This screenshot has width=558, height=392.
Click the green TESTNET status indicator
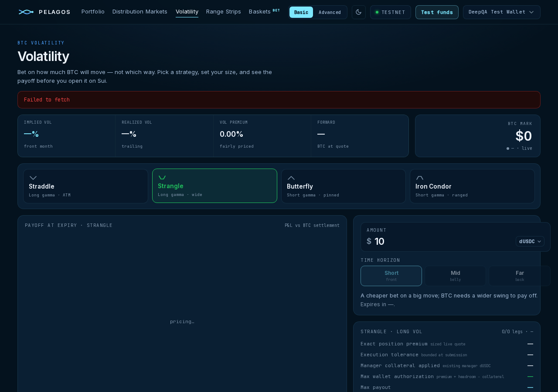377,12
